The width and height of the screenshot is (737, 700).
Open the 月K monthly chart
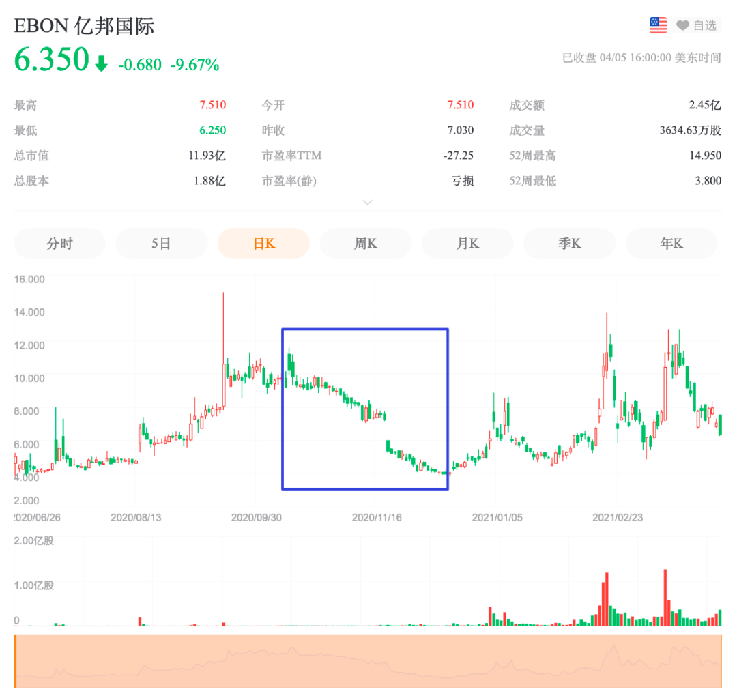[x=467, y=243]
